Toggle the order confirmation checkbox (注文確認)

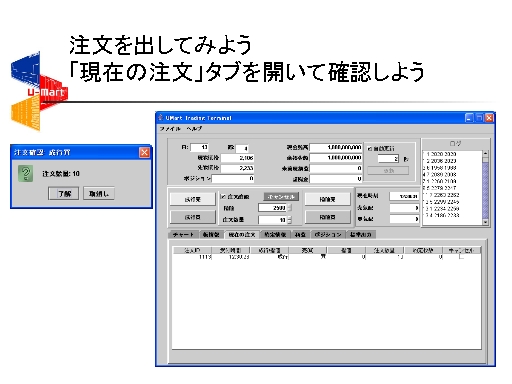(x=223, y=197)
